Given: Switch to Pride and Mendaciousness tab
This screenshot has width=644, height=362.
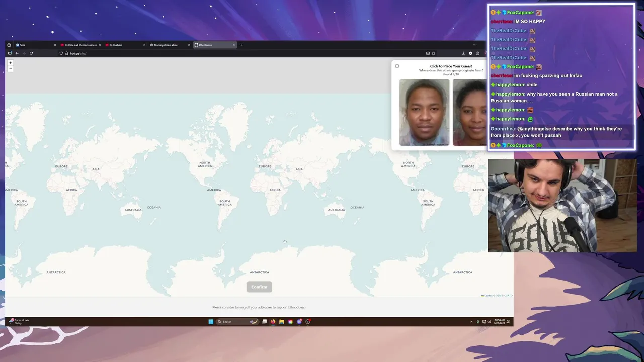Looking at the screenshot, I should tap(80, 45).
